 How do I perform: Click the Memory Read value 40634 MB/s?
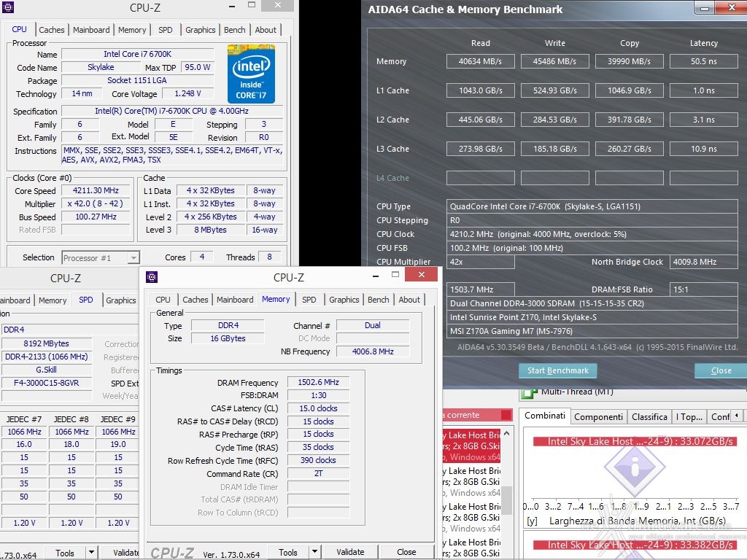coord(480,61)
